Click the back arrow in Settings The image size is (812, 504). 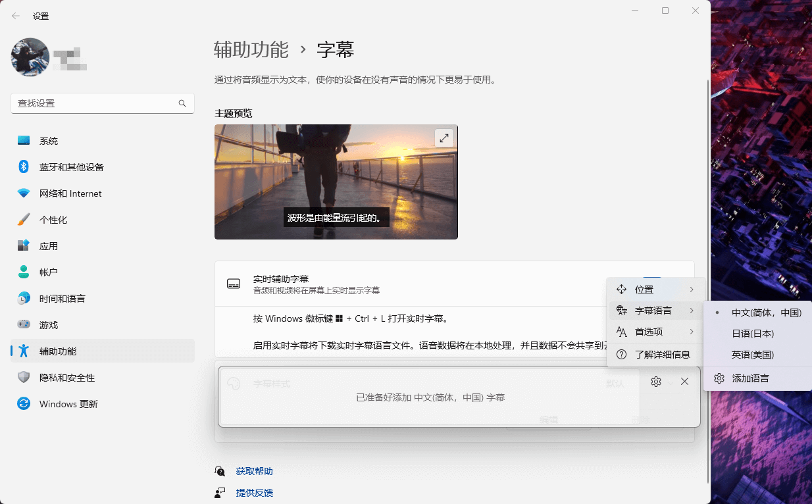[14, 15]
